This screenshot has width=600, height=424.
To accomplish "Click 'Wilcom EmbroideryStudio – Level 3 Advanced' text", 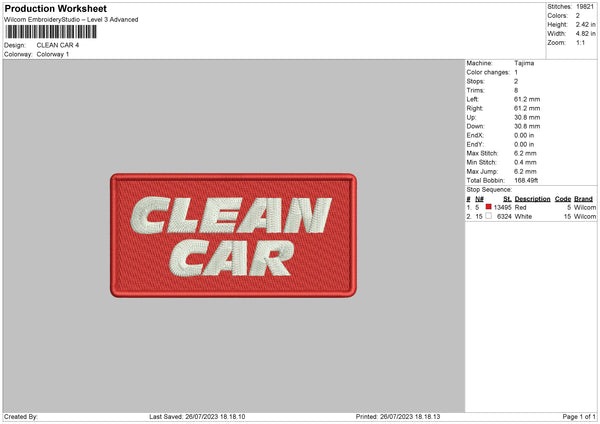I will (x=71, y=20).
